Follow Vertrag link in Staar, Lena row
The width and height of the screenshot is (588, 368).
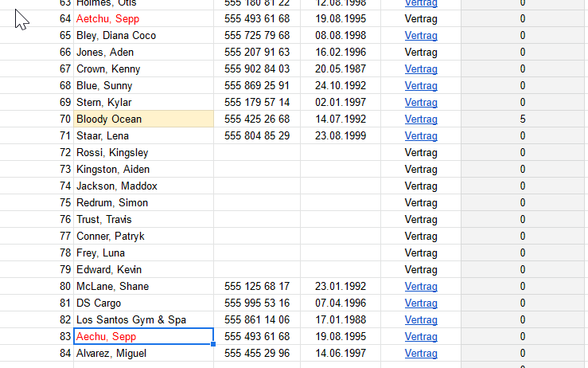click(x=421, y=136)
